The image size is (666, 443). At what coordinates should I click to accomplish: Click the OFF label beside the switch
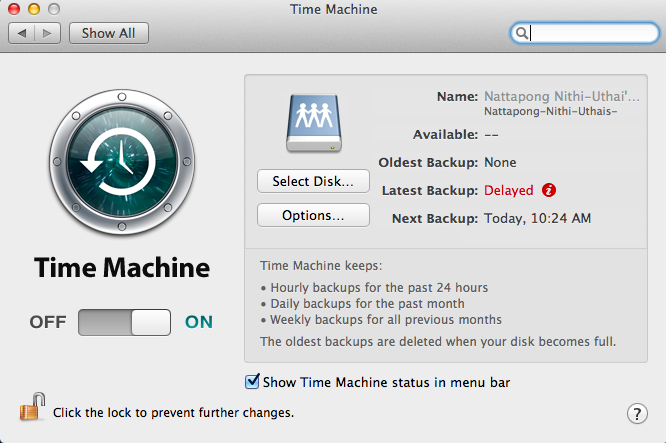48,322
